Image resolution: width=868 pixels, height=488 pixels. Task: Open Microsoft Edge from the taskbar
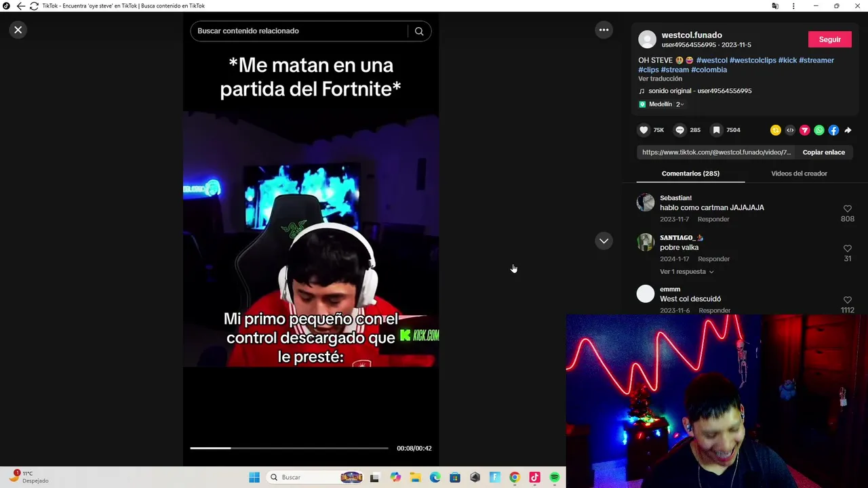pos(435,477)
